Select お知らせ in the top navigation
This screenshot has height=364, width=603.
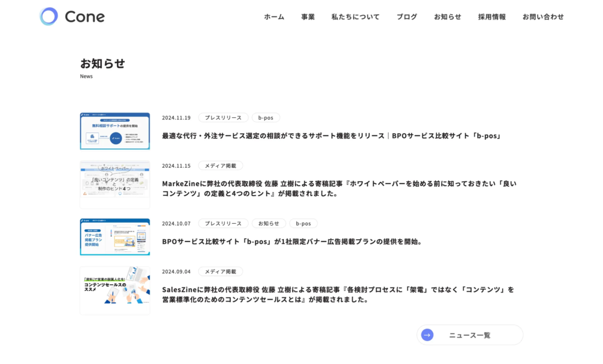tap(448, 16)
